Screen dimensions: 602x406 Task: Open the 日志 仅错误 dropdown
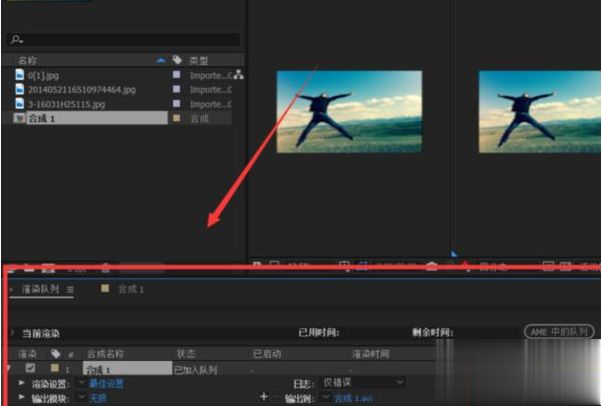[x=362, y=382]
